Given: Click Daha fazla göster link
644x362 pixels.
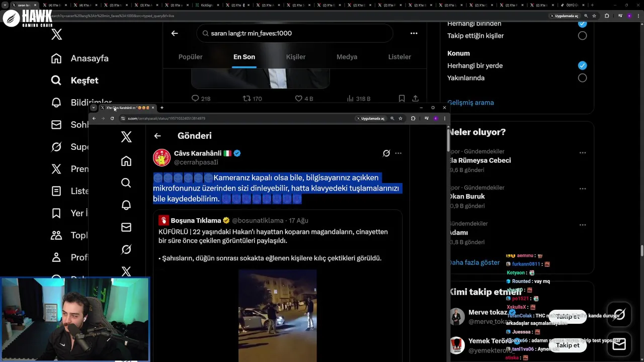Looking at the screenshot, I should (x=474, y=262).
